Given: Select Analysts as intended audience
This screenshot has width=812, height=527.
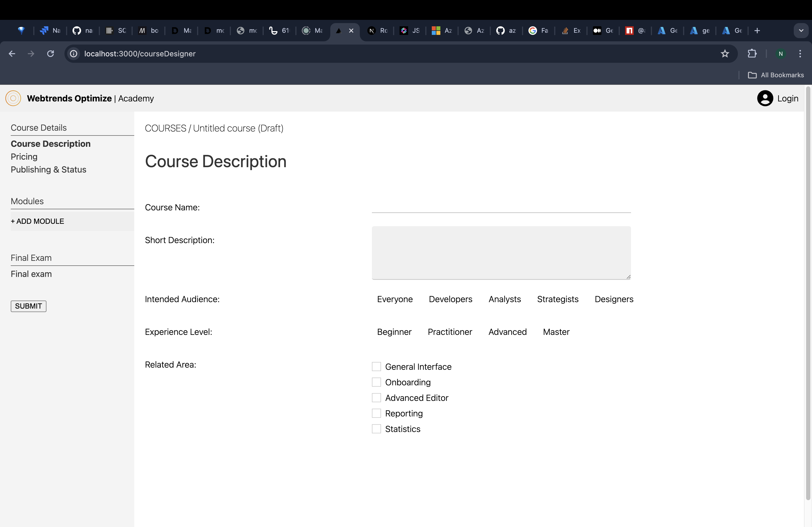Looking at the screenshot, I should pyautogui.click(x=505, y=299).
